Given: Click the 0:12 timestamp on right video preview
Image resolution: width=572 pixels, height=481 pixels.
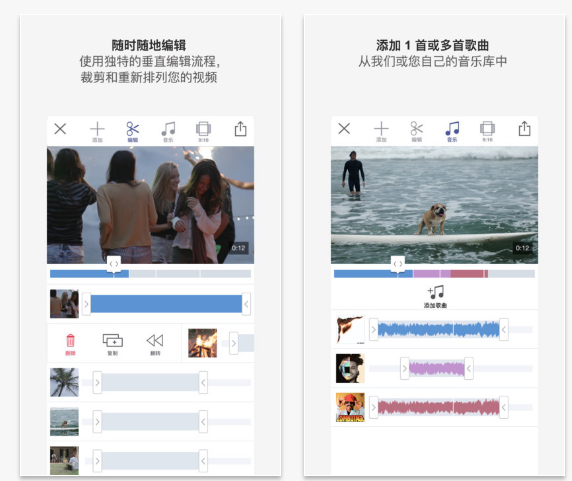Looking at the screenshot, I should pyautogui.click(x=522, y=248).
